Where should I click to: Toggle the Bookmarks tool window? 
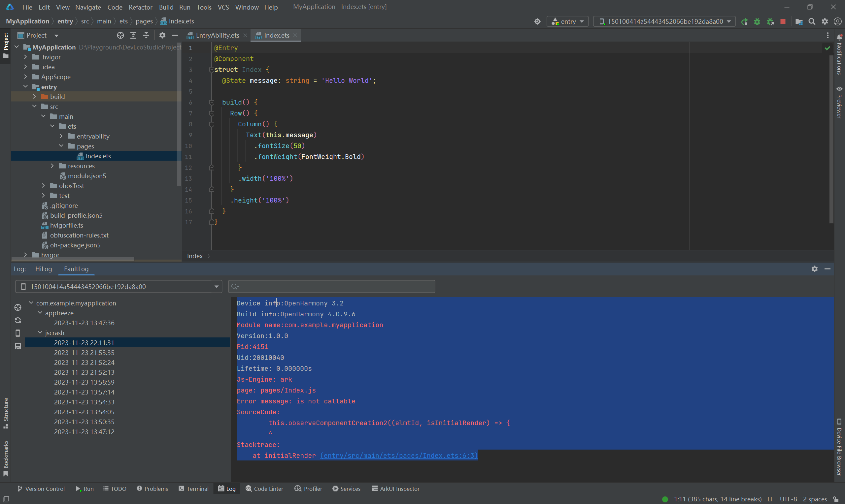pos(5,458)
